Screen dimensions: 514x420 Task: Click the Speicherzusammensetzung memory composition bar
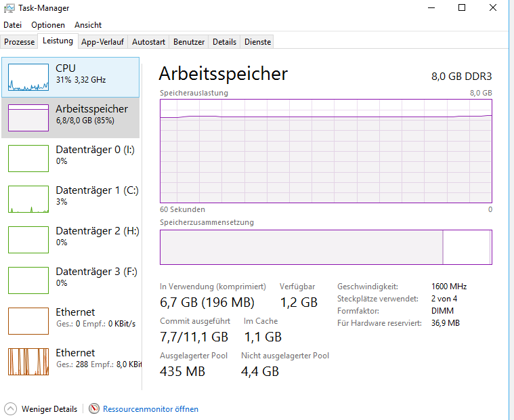click(326, 247)
